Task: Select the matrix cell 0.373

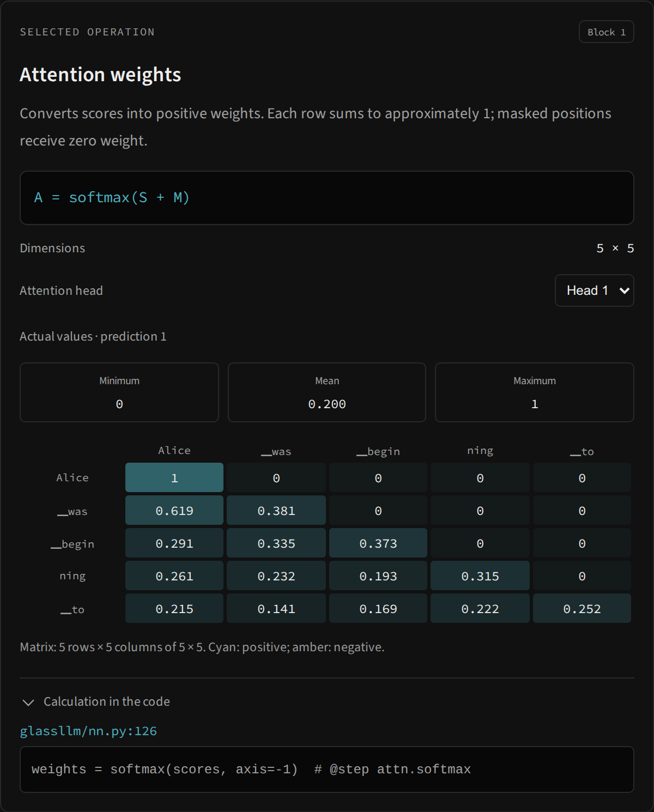Action: coord(378,543)
